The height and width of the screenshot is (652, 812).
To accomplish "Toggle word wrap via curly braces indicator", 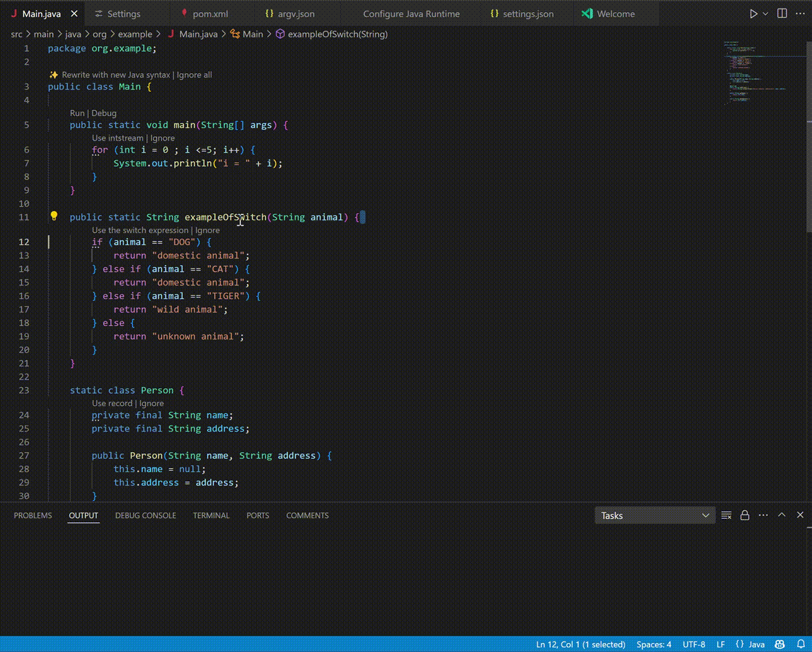I will pyautogui.click(x=738, y=644).
